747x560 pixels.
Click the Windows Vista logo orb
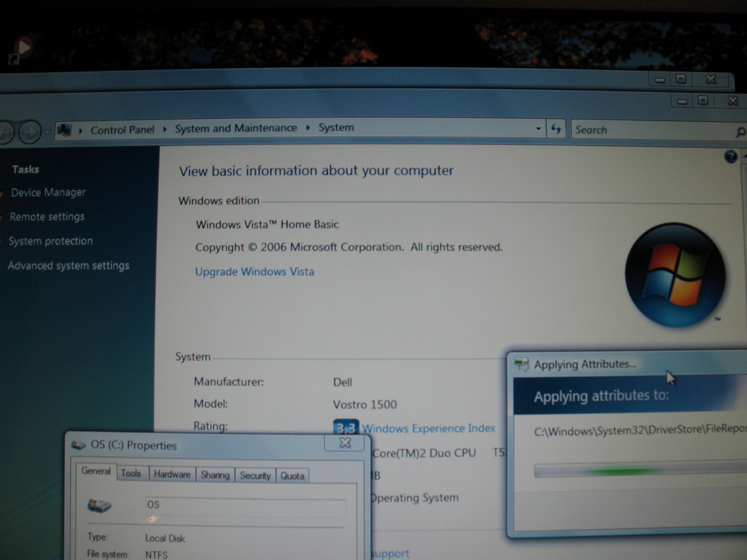pos(675,275)
